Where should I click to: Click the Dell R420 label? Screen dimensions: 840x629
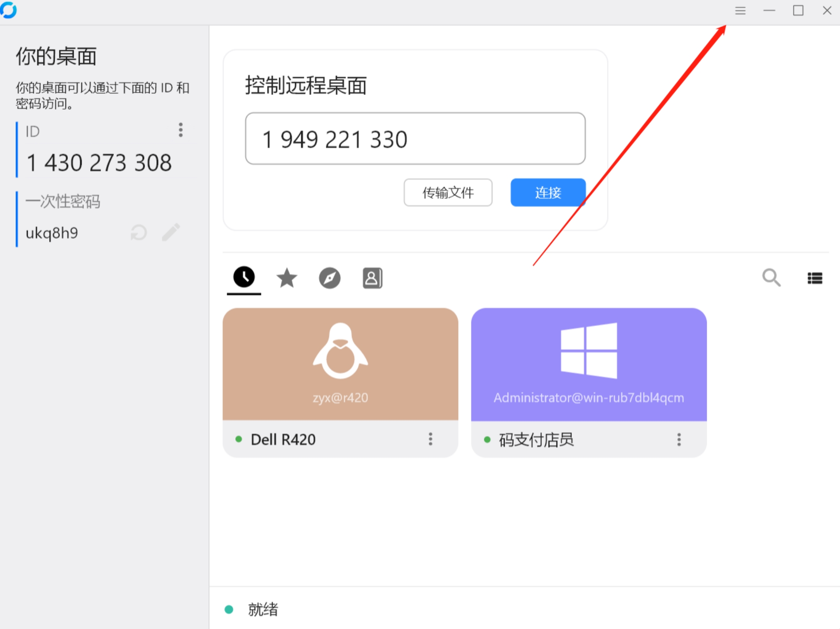point(283,439)
